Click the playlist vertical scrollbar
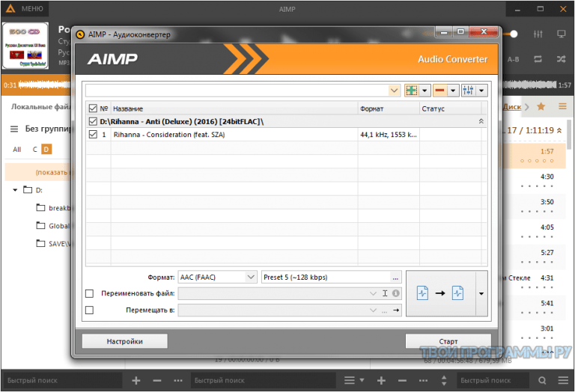This screenshot has width=575, height=392. (x=569, y=134)
